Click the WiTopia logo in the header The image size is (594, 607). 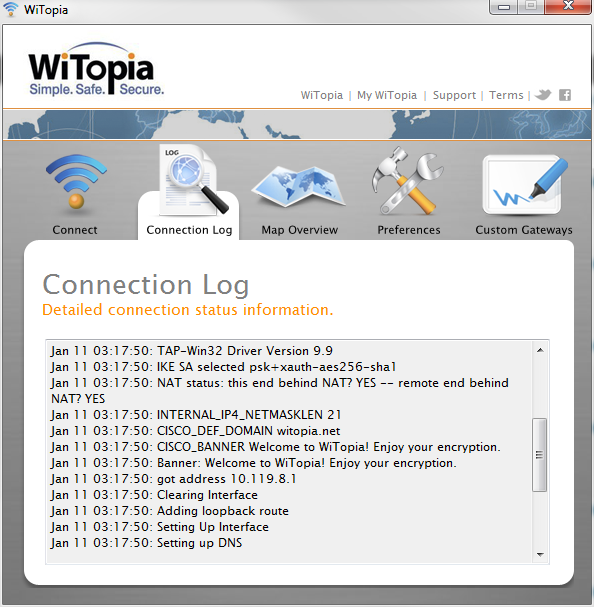point(96,69)
